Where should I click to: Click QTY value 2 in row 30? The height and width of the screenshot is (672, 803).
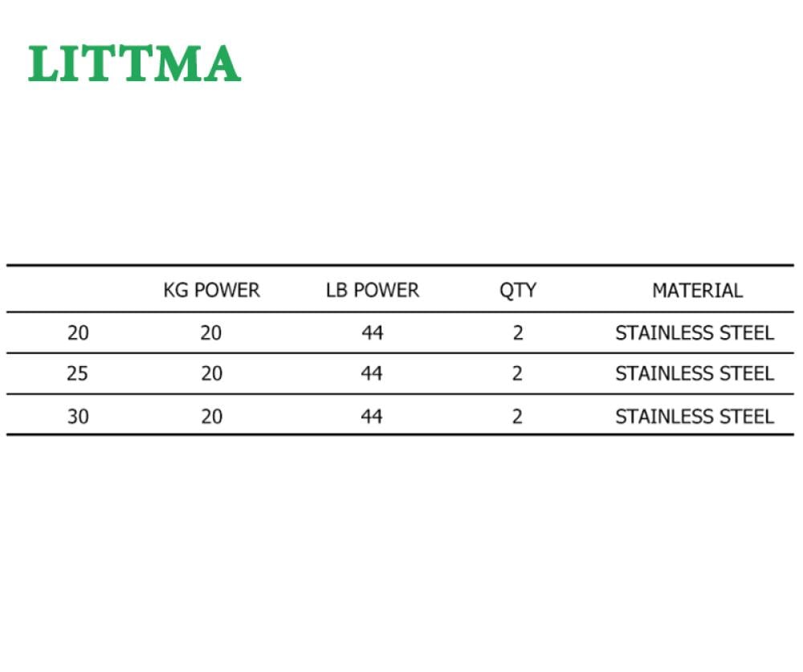pyautogui.click(x=517, y=417)
